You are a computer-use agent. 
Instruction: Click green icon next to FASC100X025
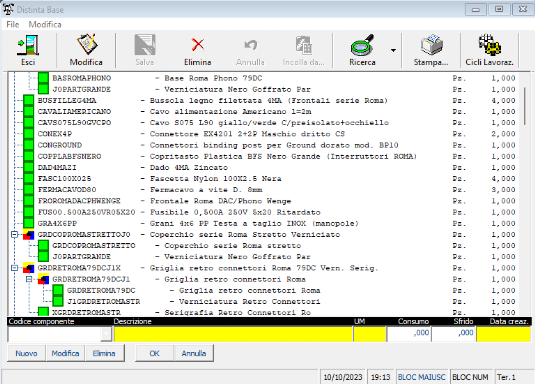click(29, 179)
